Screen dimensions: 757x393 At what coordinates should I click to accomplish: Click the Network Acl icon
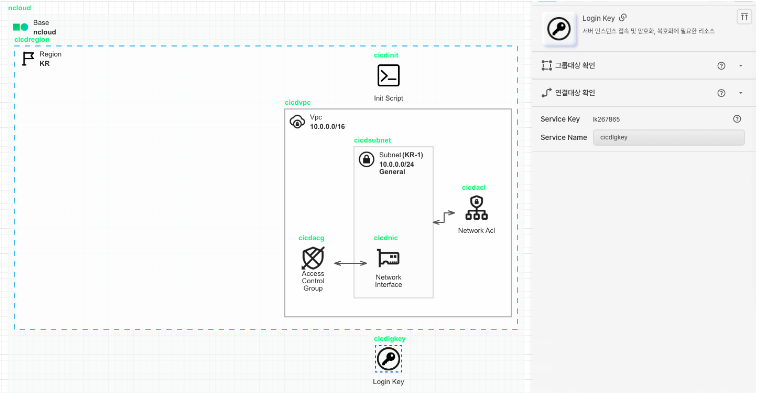pyautogui.click(x=476, y=208)
